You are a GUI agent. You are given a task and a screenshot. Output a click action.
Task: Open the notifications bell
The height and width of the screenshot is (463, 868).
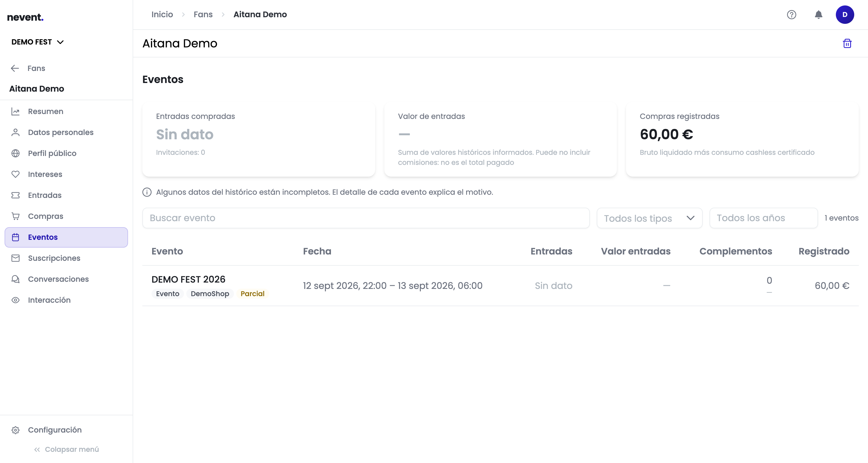coord(818,14)
